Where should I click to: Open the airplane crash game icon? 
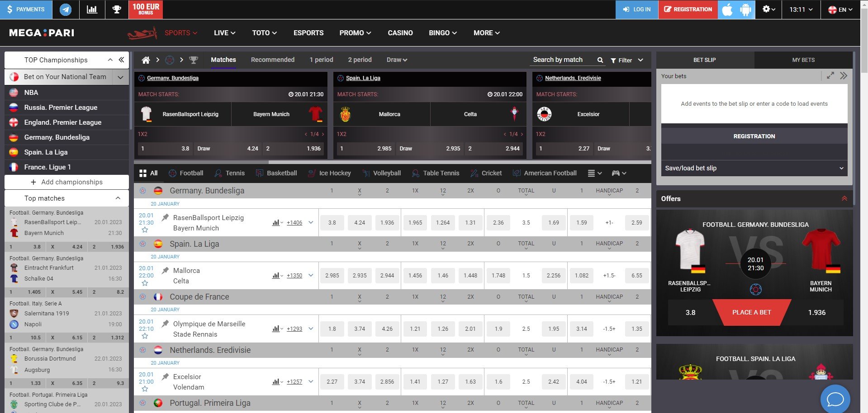(x=142, y=33)
